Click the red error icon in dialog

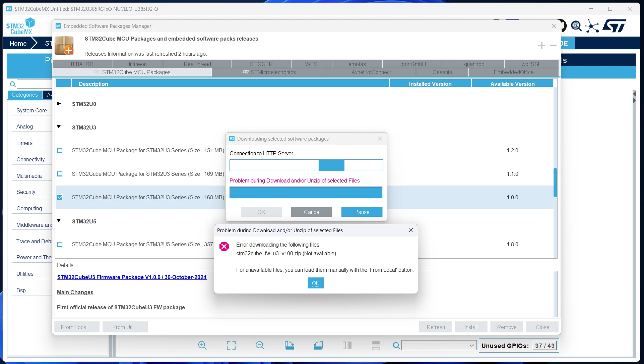[x=224, y=247]
